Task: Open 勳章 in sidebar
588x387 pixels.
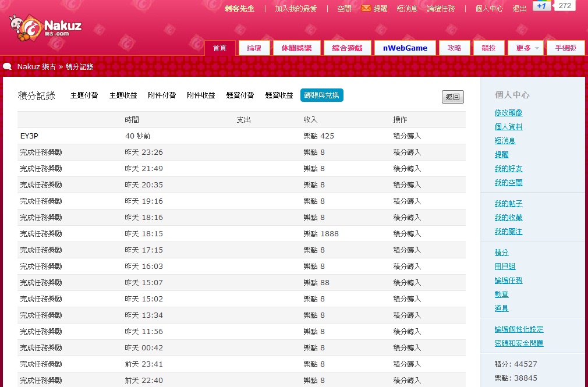Action: (x=501, y=294)
